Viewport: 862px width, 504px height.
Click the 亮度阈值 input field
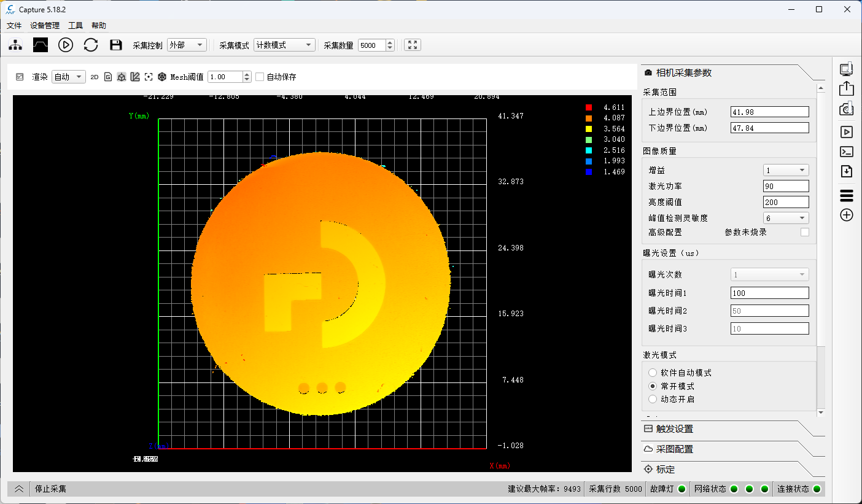[x=786, y=202]
